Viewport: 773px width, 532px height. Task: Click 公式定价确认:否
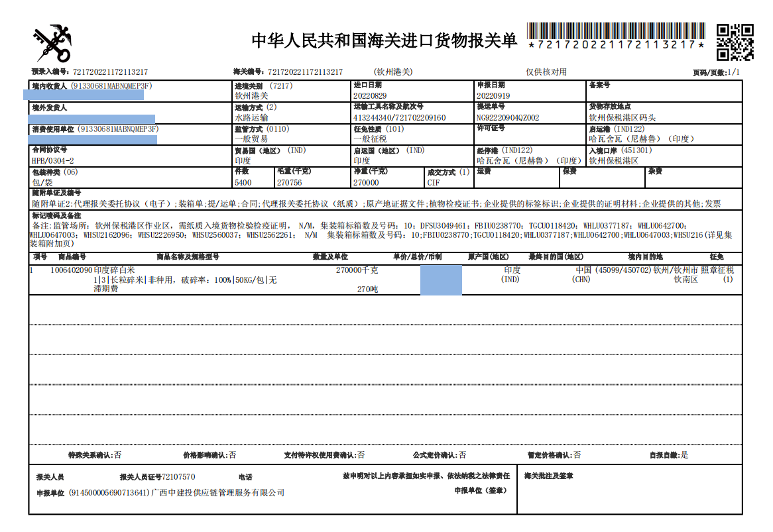tap(440, 455)
